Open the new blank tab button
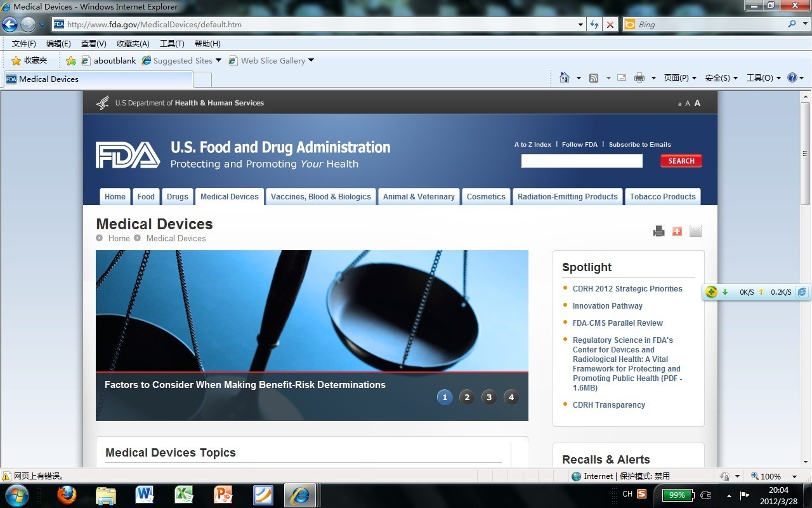 (202, 79)
